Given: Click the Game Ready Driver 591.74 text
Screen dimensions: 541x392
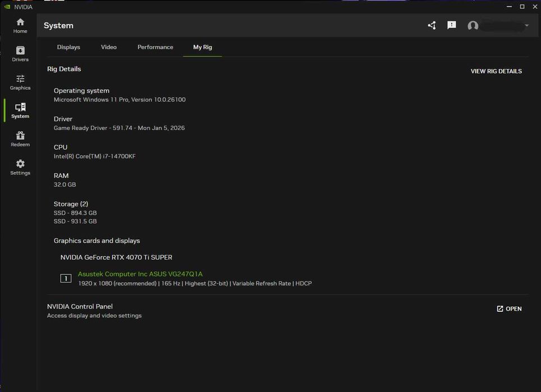Looking at the screenshot, I should tap(119, 127).
